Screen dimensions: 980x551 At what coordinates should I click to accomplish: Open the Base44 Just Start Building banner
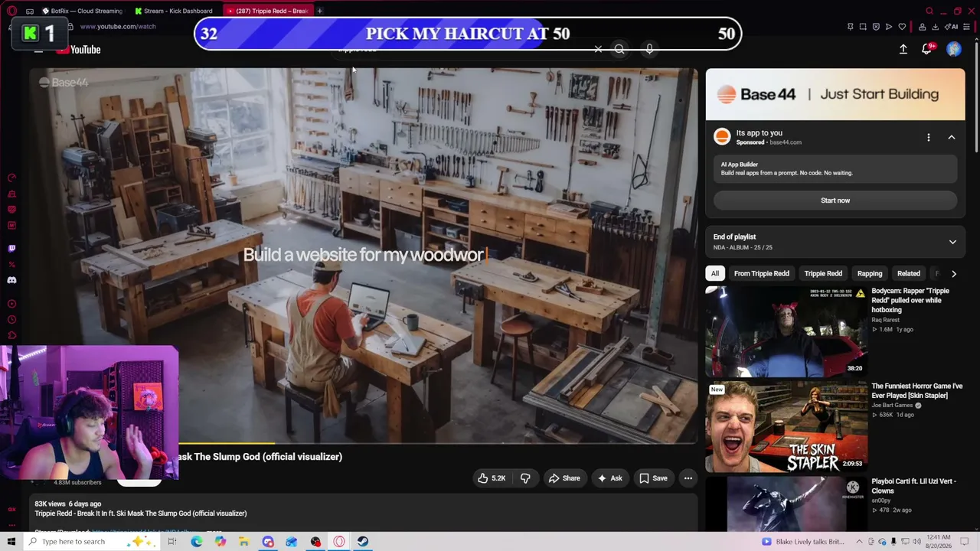click(x=835, y=94)
